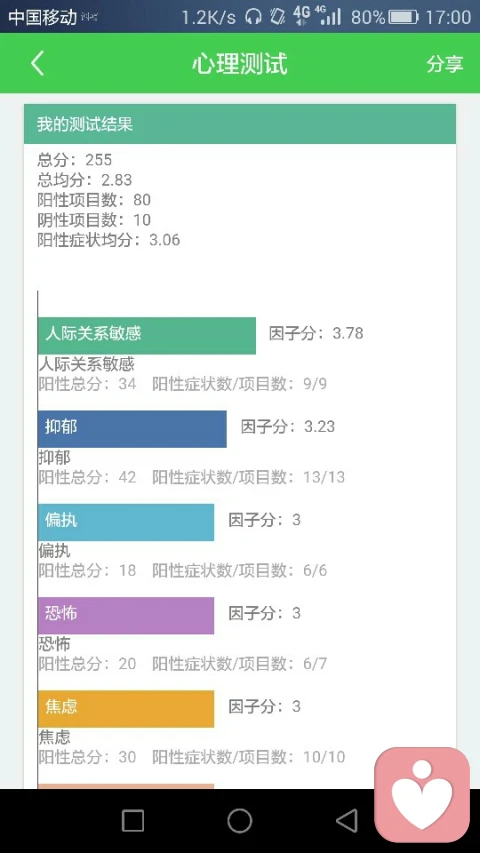The image size is (480, 853).
Task: Tap the headphone icon in status bar
Action: [253, 17]
